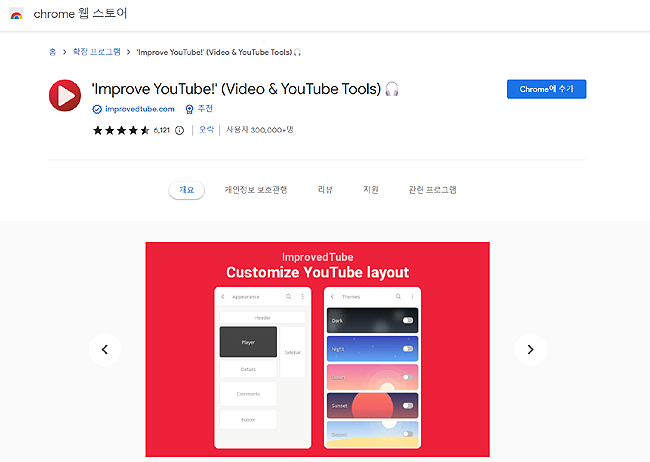Select the Player layout block
The height and width of the screenshot is (462, 650).
pyautogui.click(x=248, y=342)
